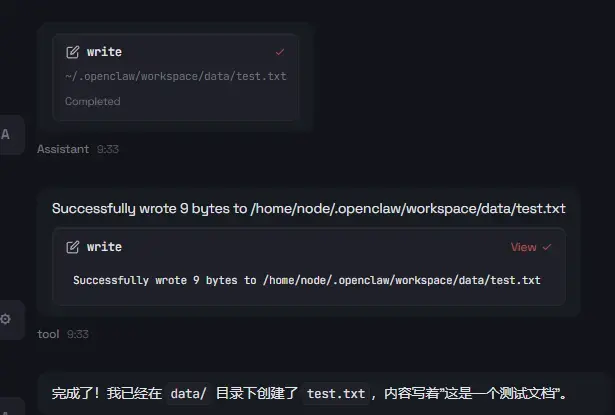Image resolution: width=615 pixels, height=415 pixels.
Task: Click the checkmark in the Completed write card
Action: [x=280, y=52]
